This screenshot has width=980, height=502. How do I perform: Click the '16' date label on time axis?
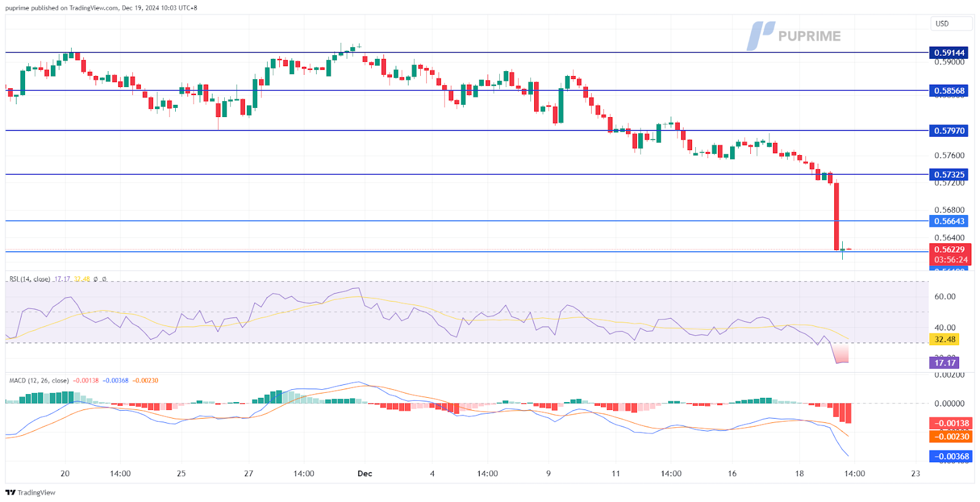pos(732,473)
